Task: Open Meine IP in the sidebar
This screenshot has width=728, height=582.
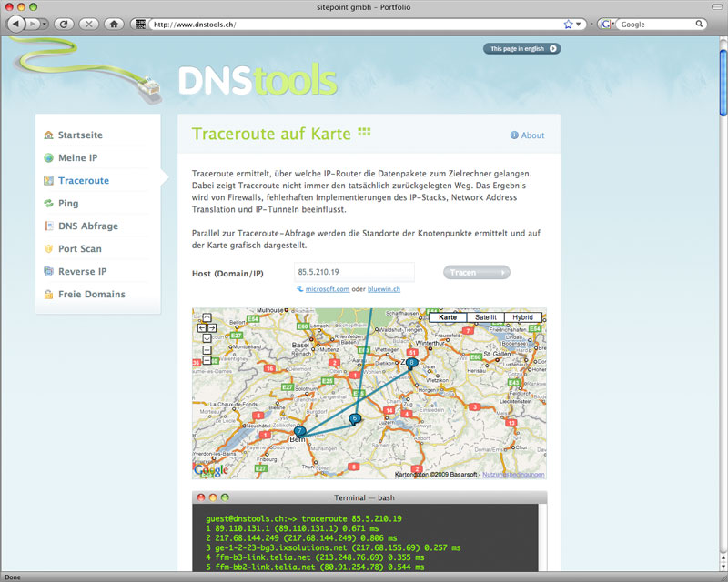Action: 77,158
